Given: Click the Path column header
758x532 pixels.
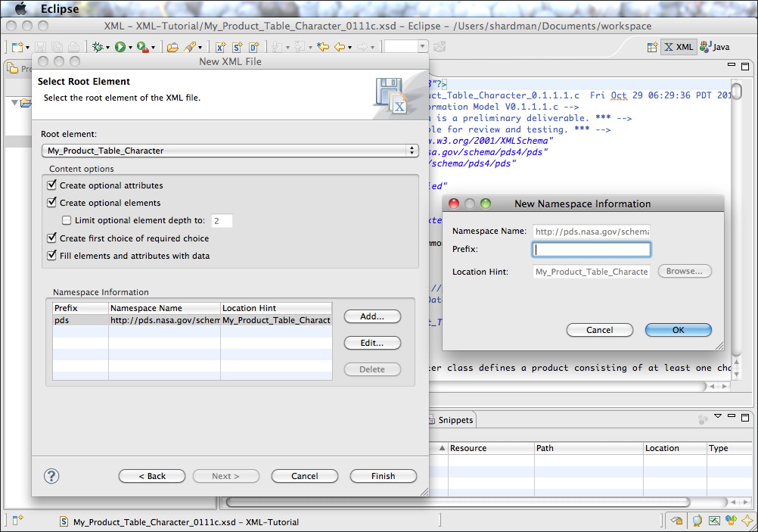Looking at the screenshot, I should [589, 448].
